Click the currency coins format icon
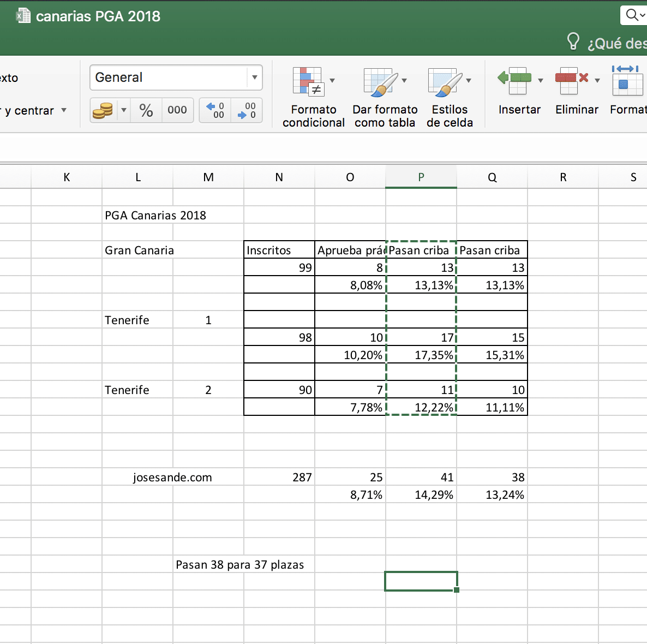Viewport: 647px width, 644px height. (103, 111)
